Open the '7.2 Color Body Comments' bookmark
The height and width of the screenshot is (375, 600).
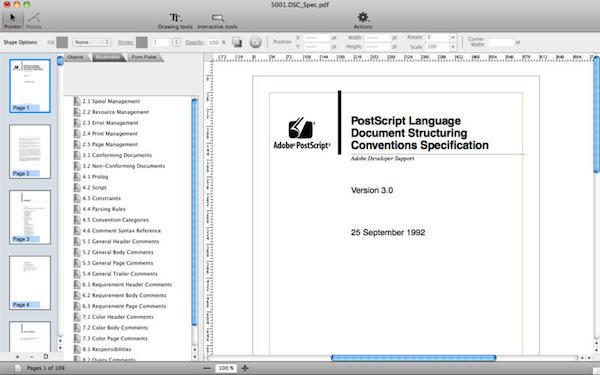click(x=115, y=328)
